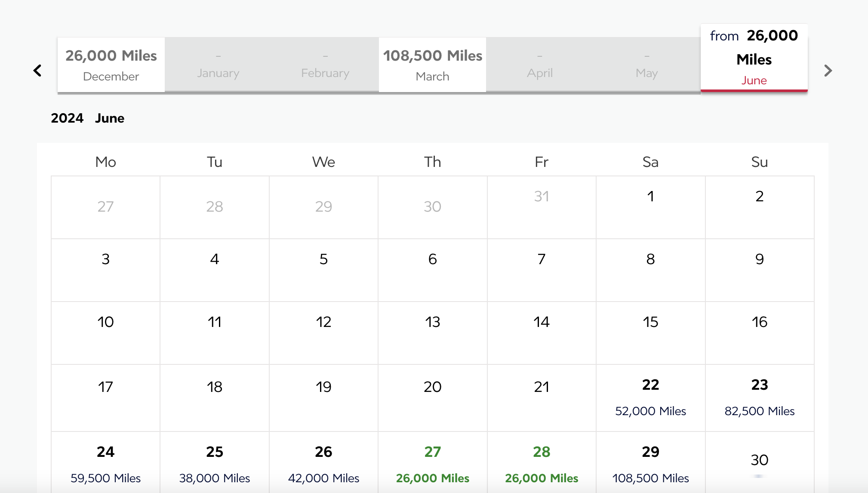Click greyed-out May 27 cell
Screen dimensions: 868x493
[105, 207]
